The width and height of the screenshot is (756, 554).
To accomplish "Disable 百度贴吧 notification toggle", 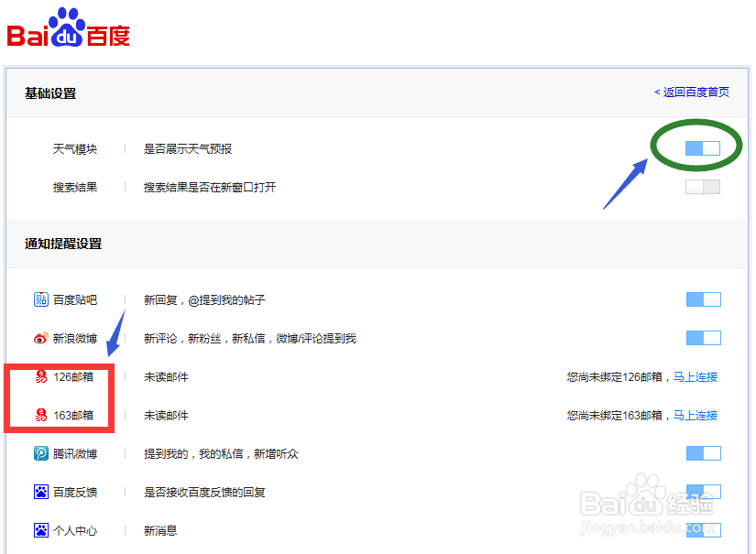I will click(x=702, y=299).
